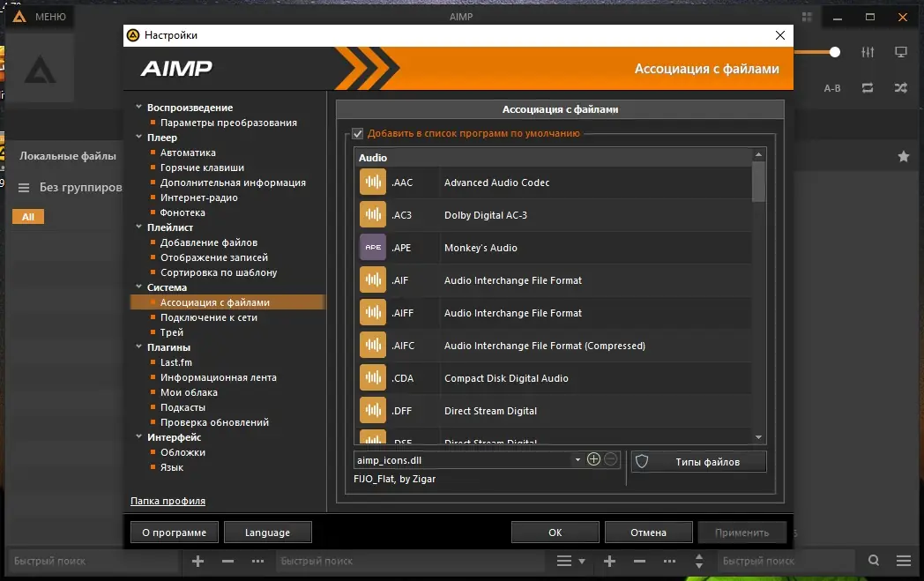Click the Language button

point(267,533)
